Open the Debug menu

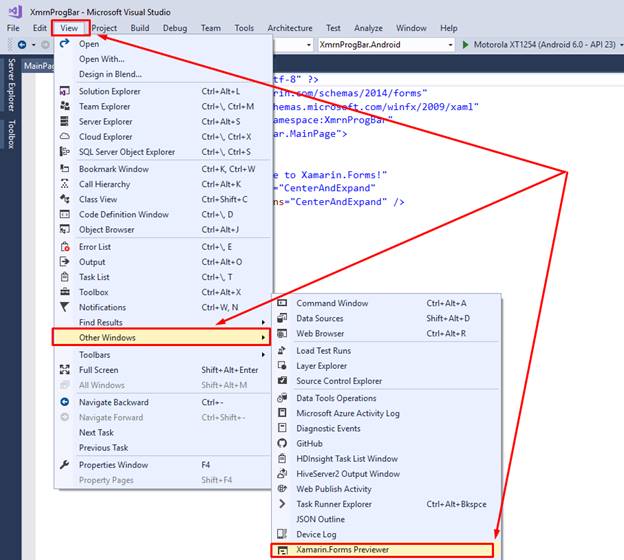(175, 28)
